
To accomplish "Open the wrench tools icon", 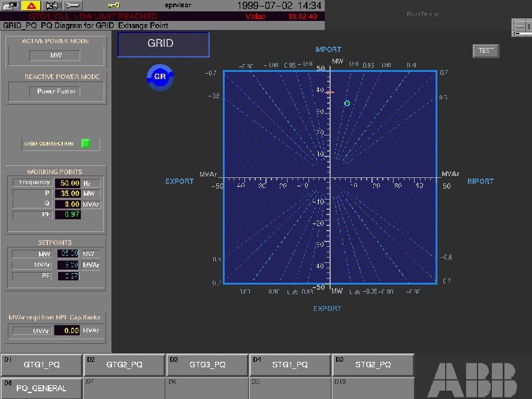I will click(72, 5).
